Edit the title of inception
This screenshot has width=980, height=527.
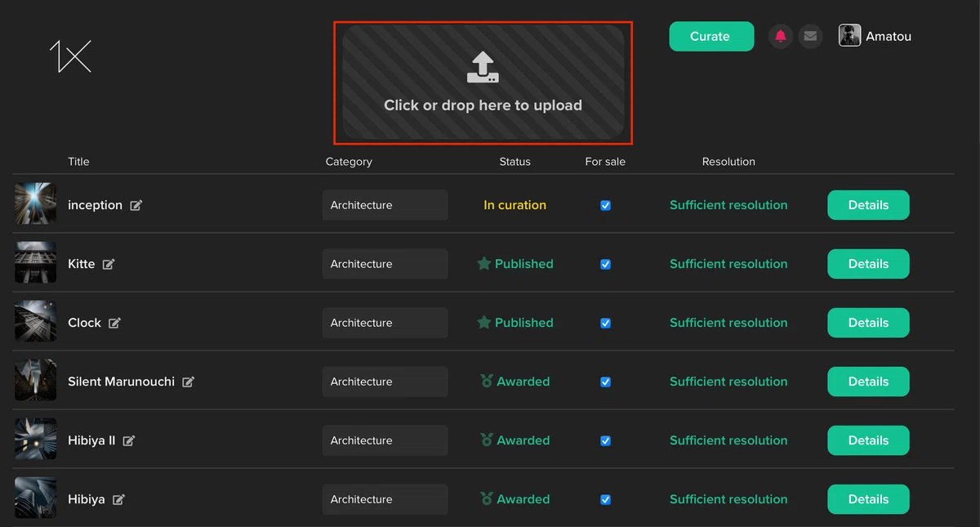[136, 205]
